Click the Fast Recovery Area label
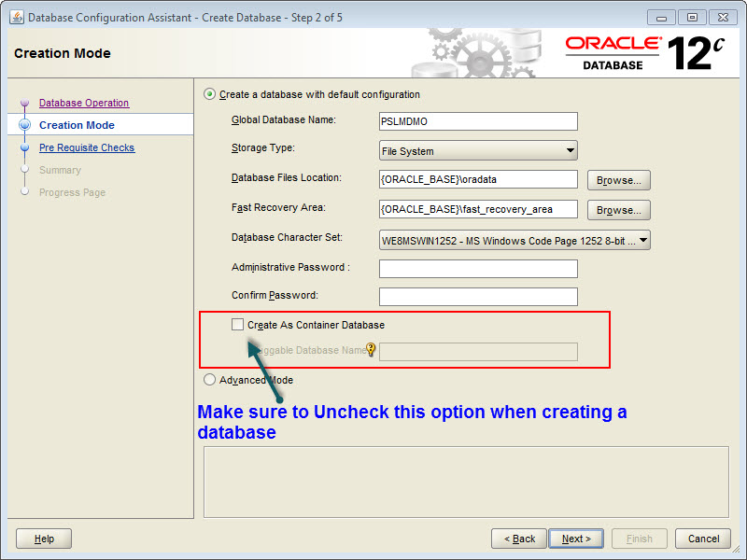This screenshot has height=560, width=747. coord(278,207)
